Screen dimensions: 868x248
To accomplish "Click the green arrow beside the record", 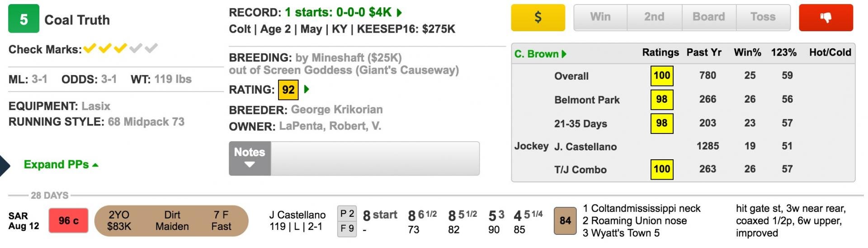I will tap(399, 12).
